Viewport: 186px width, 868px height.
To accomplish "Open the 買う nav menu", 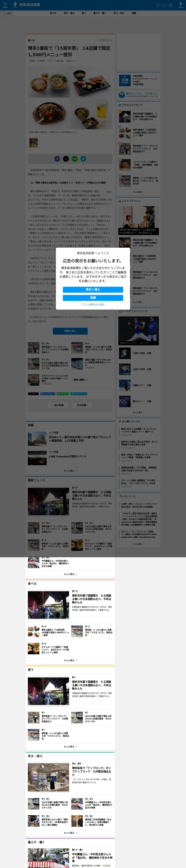I will pos(84,13).
